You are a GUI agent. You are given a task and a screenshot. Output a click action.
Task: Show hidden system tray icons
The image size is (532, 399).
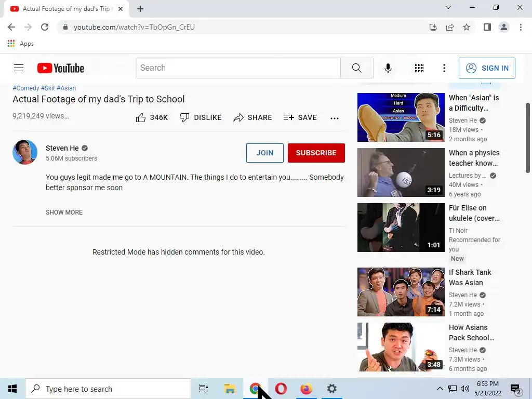pos(440,389)
